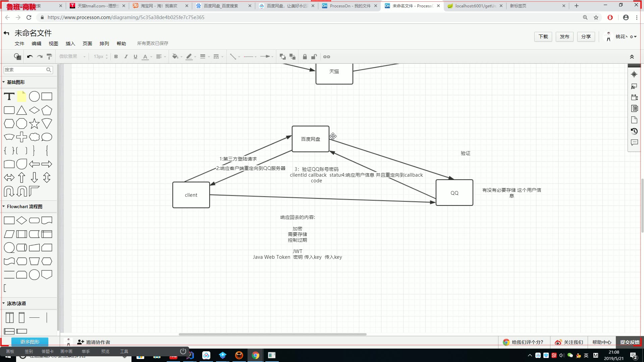
Task: Click the insert link icon
Action: (x=327, y=57)
